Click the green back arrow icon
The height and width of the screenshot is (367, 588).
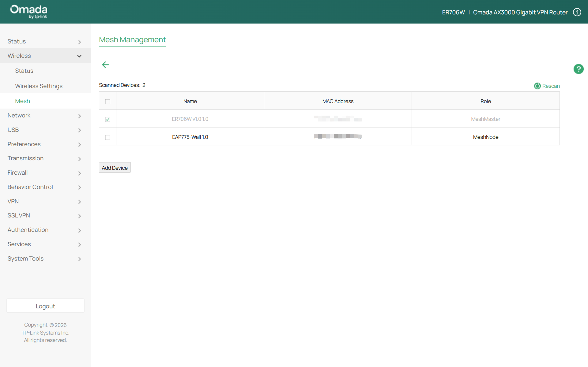pyautogui.click(x=105, y=65)
